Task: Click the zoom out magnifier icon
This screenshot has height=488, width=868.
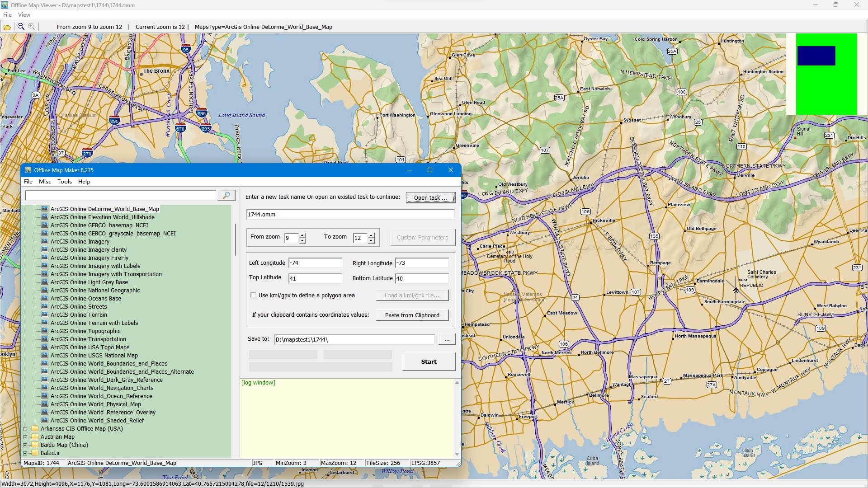Action: pos(21,27)
